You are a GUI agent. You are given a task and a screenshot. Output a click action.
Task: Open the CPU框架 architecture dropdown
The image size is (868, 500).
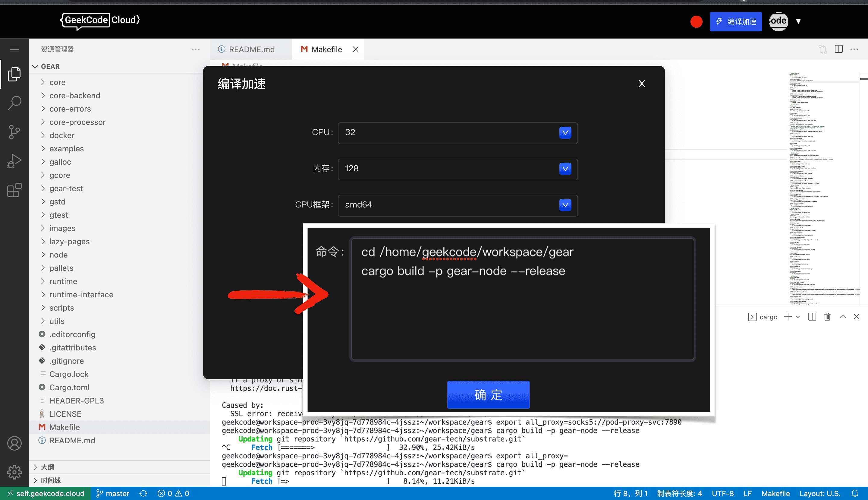point(565,205)
